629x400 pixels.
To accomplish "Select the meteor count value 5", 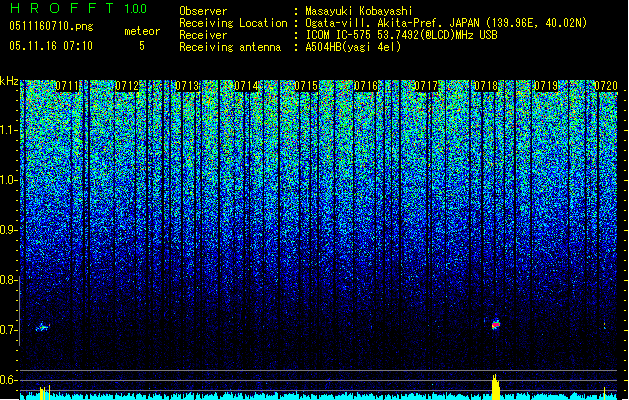I will [142, 46].
